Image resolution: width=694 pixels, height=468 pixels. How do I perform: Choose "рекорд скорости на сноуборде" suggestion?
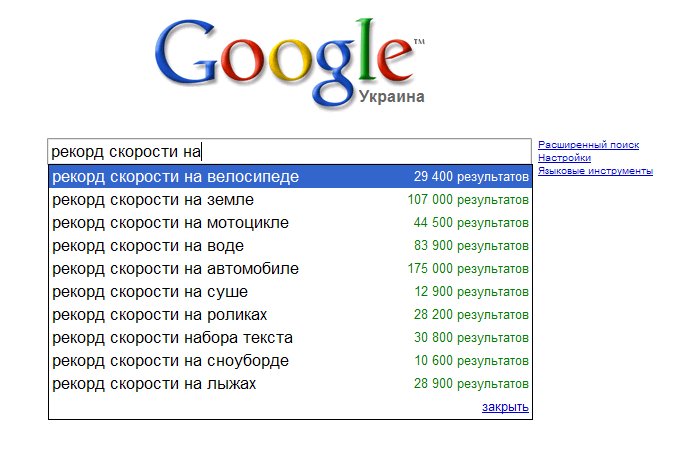(170, 361)
